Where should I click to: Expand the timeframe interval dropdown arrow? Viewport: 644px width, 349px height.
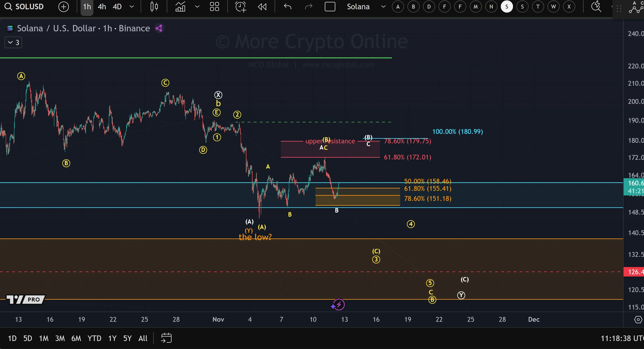tap(132, 7)
